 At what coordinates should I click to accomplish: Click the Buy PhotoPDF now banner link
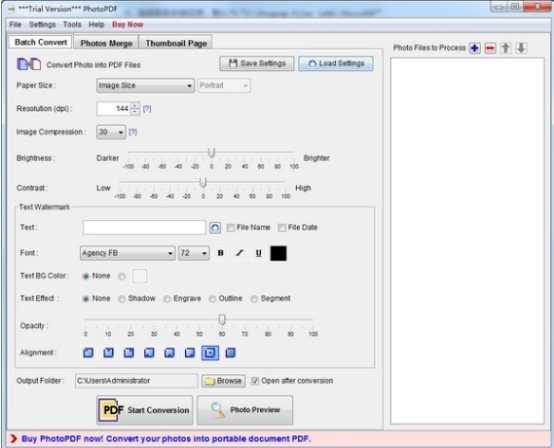click(166, 439)
